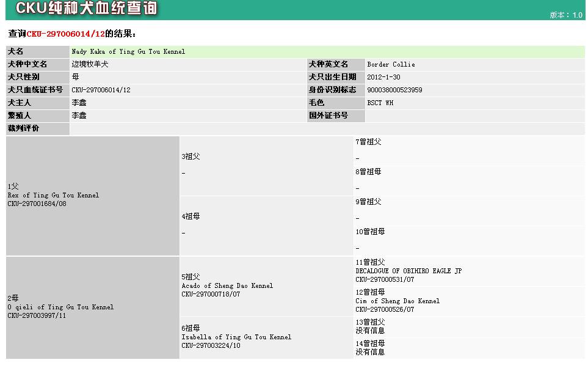Click sire number CKU-297001684/08
Screen dimensions: 588x368
coord(37,204)
